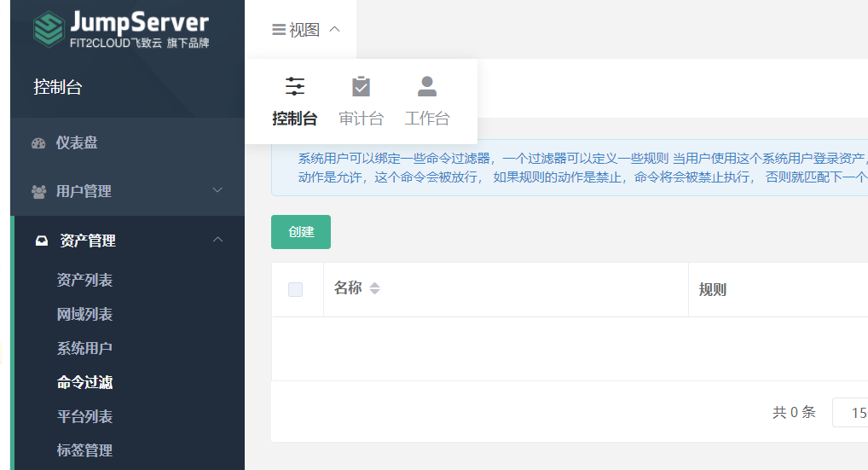Click the JumpServer logo icon

tap(49, 29)
